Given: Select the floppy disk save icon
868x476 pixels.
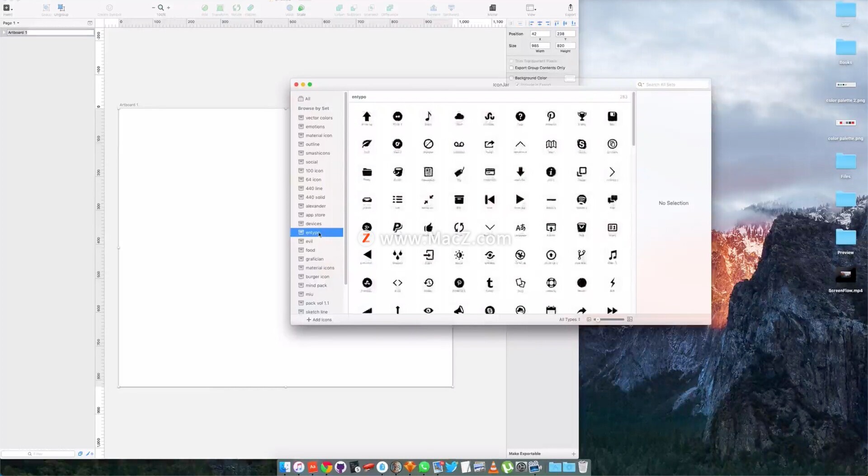Looking at the screenshot, I should (612, 116).
